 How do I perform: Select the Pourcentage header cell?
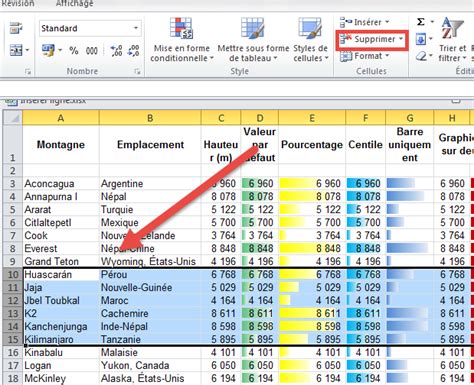(x=312, y=145)
